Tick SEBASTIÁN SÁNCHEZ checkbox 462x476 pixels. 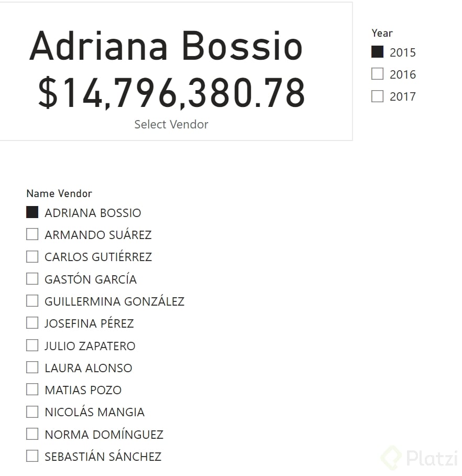[x=32, y=456]
